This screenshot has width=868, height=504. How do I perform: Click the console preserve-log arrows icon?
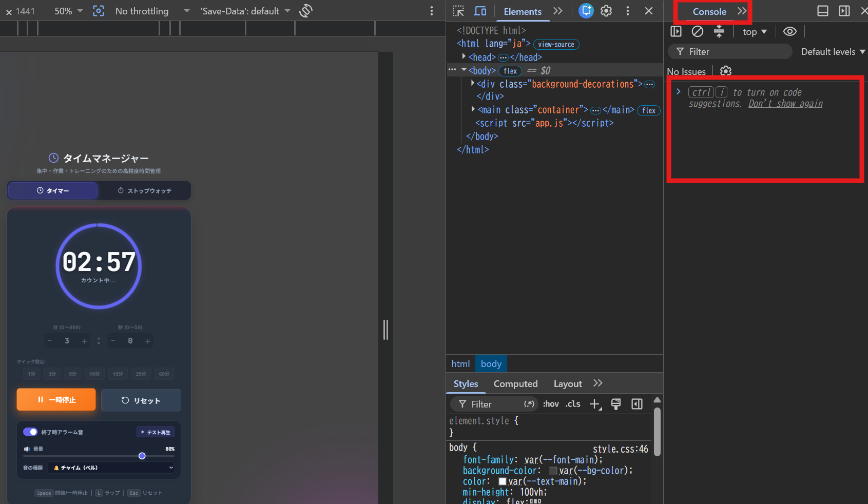coord(719,31)
